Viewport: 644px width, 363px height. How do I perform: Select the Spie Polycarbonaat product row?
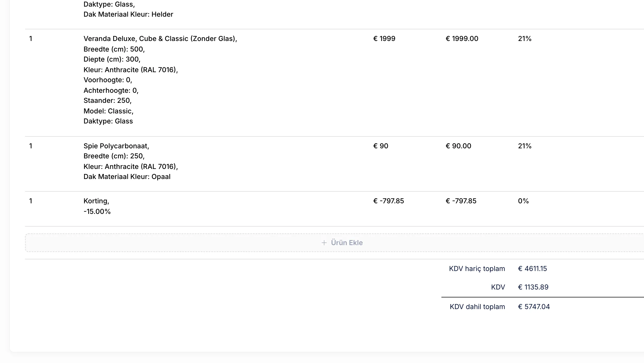click(x=334, y=164)
